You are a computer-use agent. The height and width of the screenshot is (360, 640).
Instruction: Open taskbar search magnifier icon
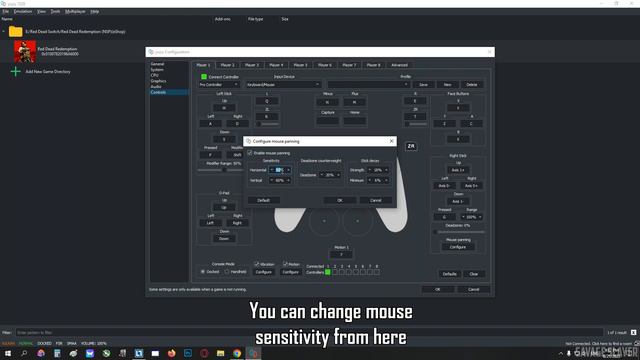tap(24, 353)
